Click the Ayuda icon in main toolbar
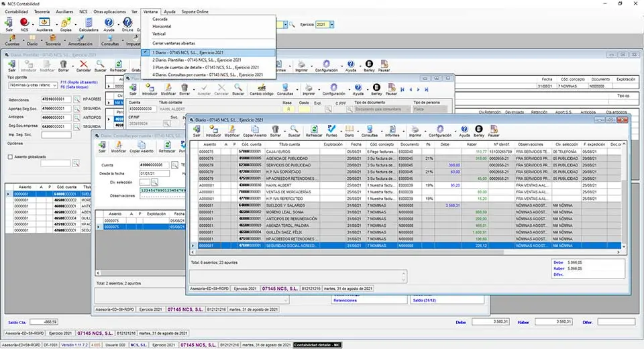This screenshot has height=349, width=644. coord(109,24)
